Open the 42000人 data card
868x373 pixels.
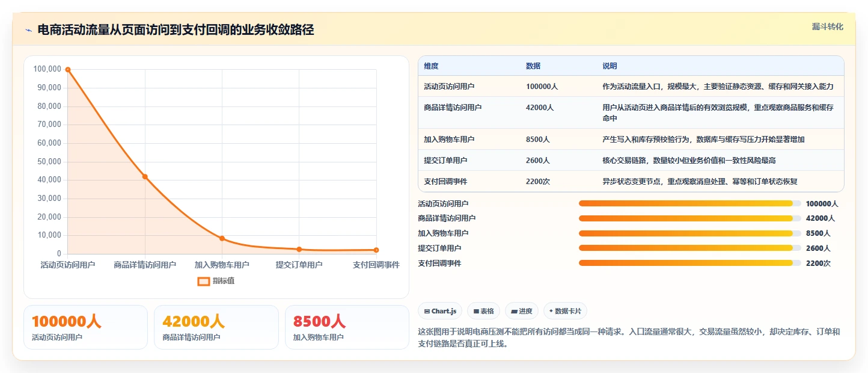pos(216,327)
